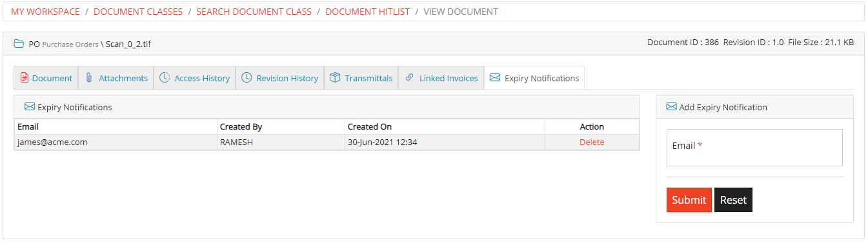The image size is (868, 245).
Task: Navigate to SEARCH DOCUMENT CLASS breadcrumb
Action: [x=254, y=12]
